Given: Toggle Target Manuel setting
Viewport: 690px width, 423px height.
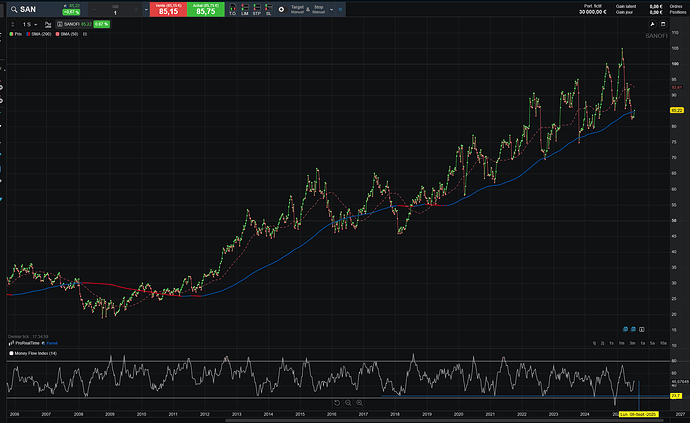Looking at the screenshot, I should point(299,10).
